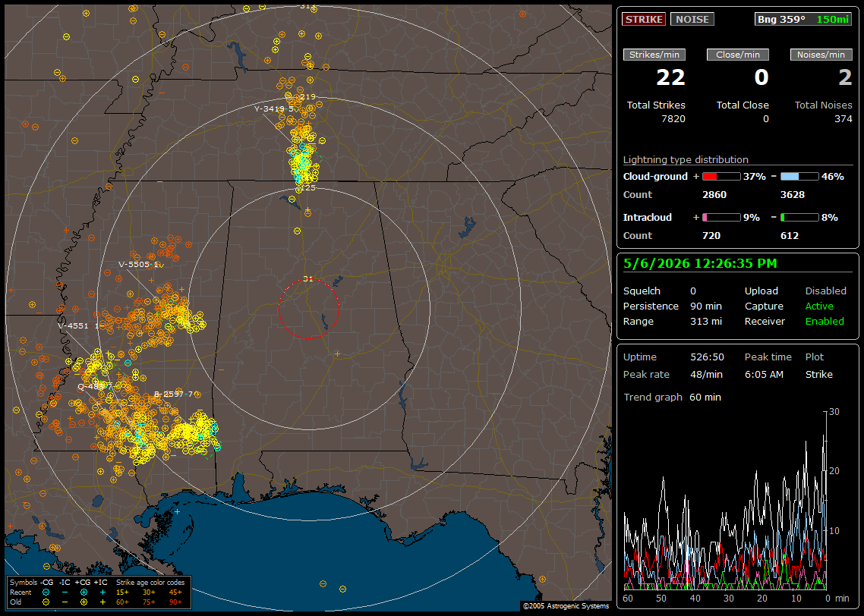Click the Trend graph 60 min label

pyautogui.click(x=672, y=398)
